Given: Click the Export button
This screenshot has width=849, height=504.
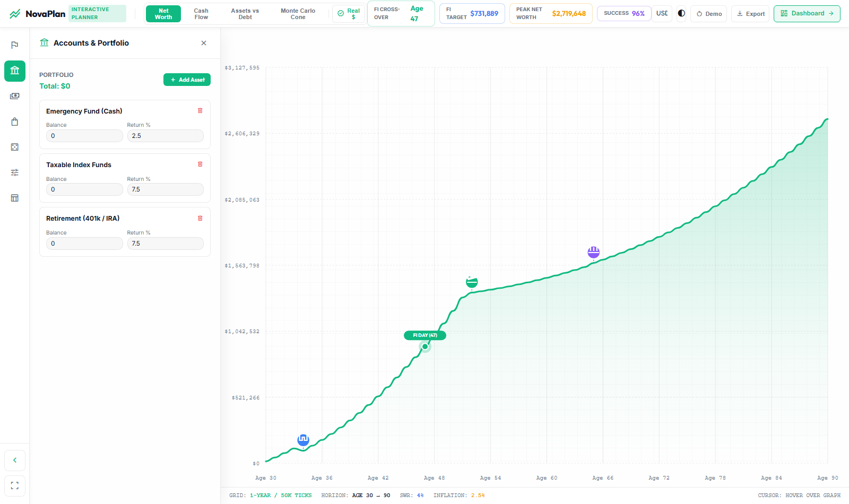Looking at the screenshot, I should [751, 14].
